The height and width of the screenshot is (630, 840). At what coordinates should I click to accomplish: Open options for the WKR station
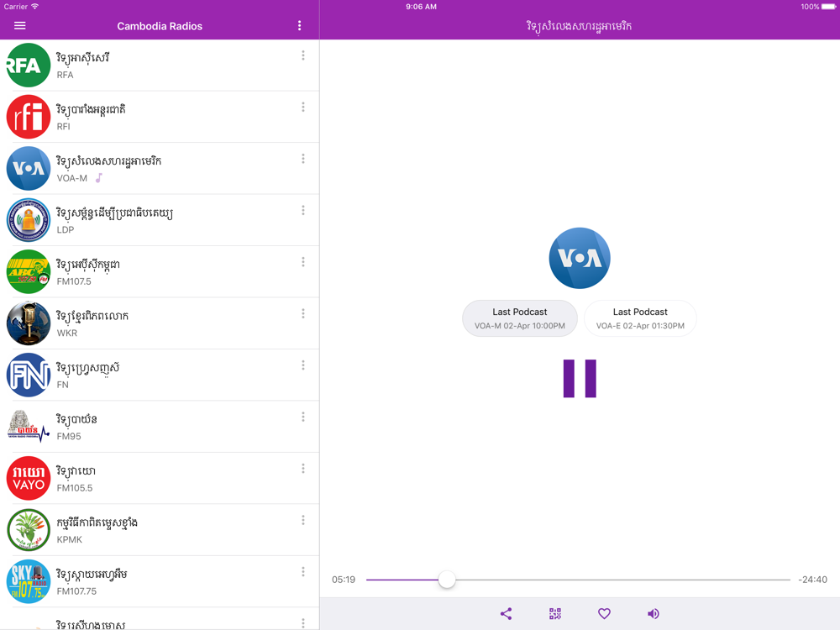click(x=303, y=313)
